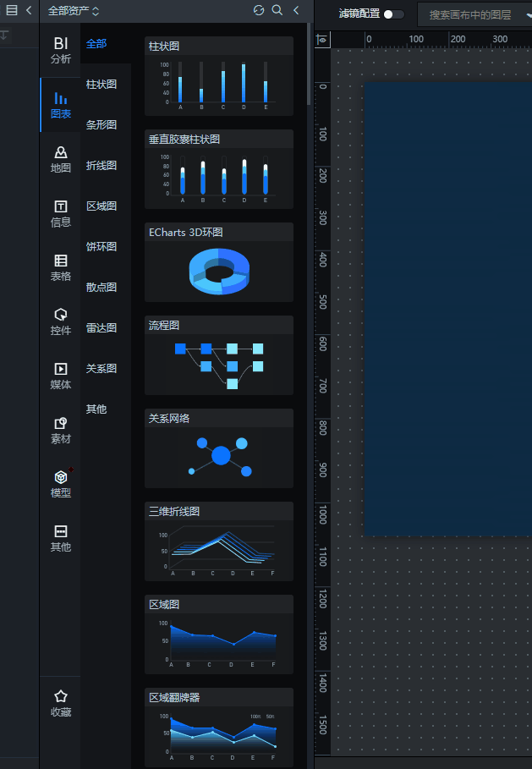Open the 控件 controls category
Viewport: 532px width, 769px height.
click(x=60, y=322)
